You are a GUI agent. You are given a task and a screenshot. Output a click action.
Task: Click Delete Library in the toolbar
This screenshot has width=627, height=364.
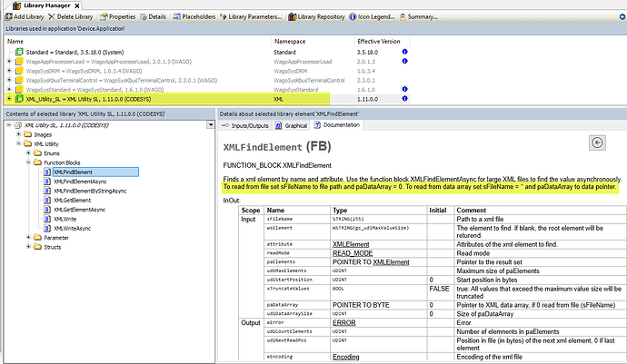click(x=71, y=16)
